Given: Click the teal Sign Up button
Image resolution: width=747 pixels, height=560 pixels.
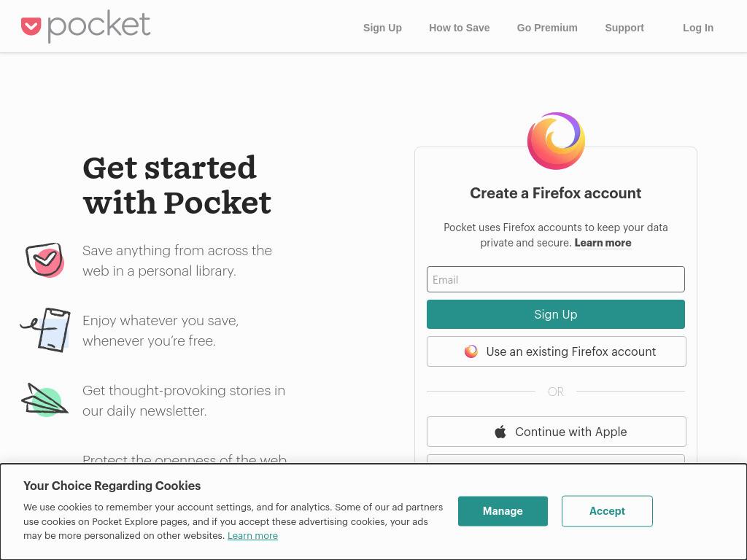Looking at the screenshot, I should [x=555, y=314].
